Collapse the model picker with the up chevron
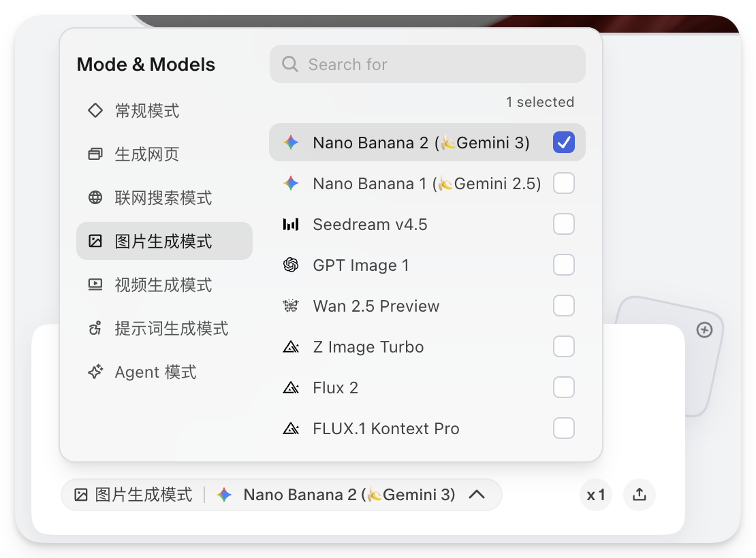 [477, 495]
